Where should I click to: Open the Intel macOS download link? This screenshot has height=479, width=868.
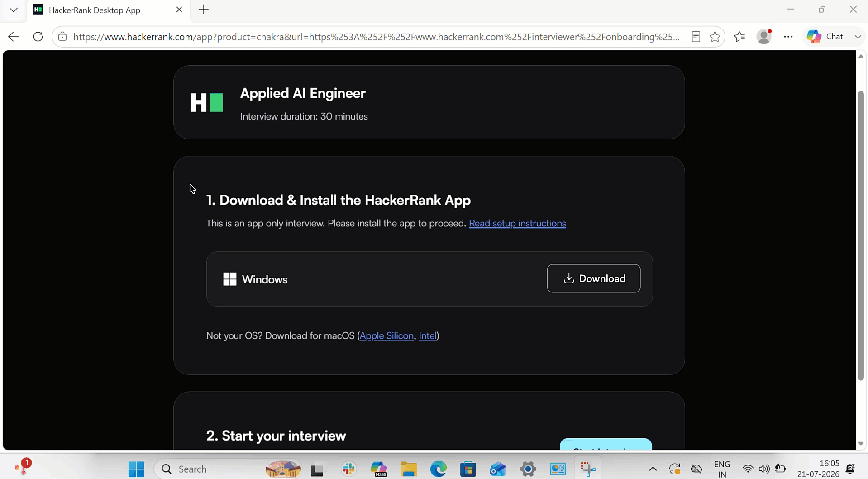(x=428, y=335)
